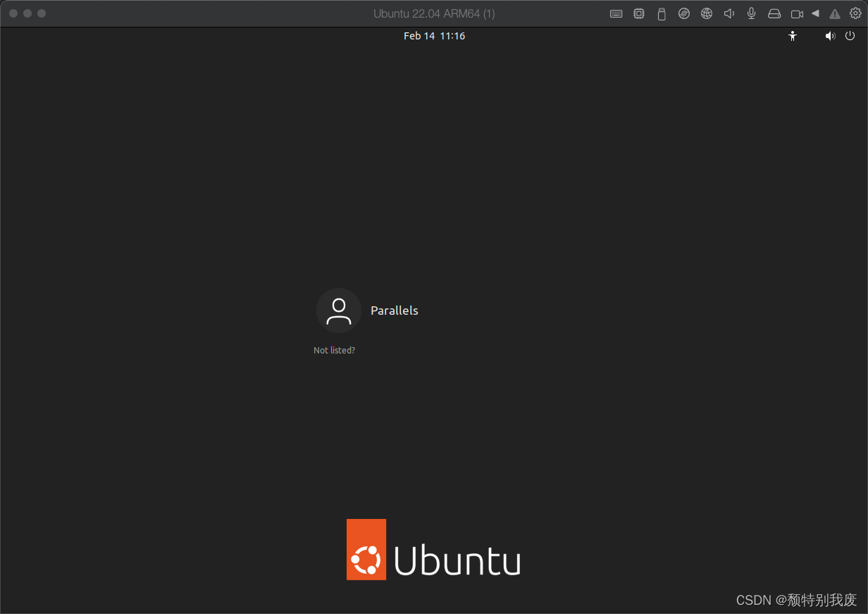868x614 pixels.
Task: Open the Ubuntu accessibility menu
Action: pyautogui.click(x=793, y=36)
